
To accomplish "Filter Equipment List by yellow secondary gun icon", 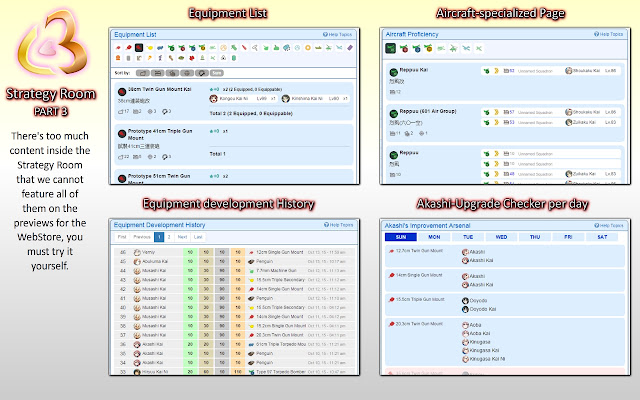I will click(149, 47).
